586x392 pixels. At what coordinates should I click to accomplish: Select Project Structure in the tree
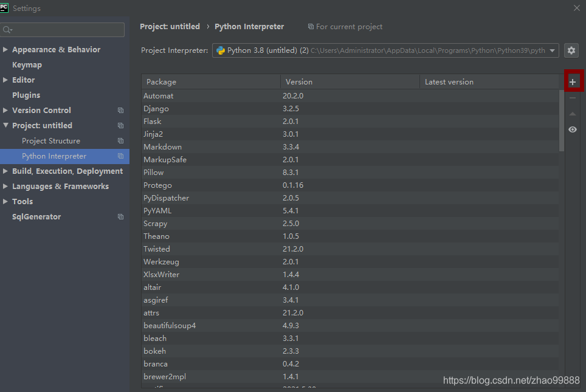[51, 141]
